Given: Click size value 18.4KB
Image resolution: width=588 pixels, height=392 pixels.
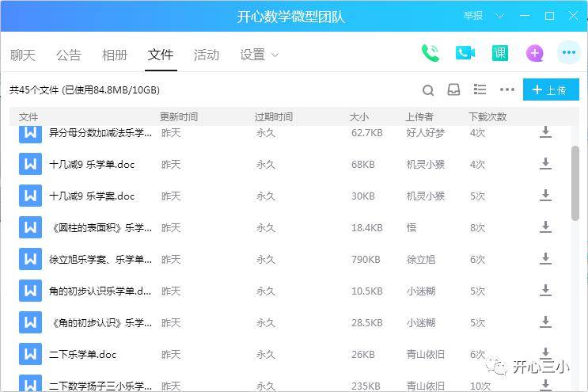Looking at the screenshot, I should pyautogui.click(x=366, y=228).
